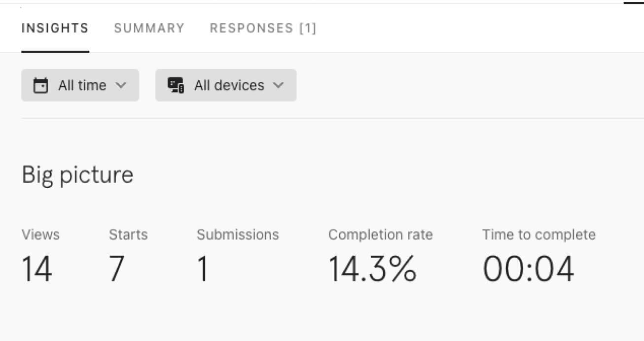Select the Completion rate label
The height and width of the screenshot is (341, 644).
pyautogui.click(x=380, y=235)
